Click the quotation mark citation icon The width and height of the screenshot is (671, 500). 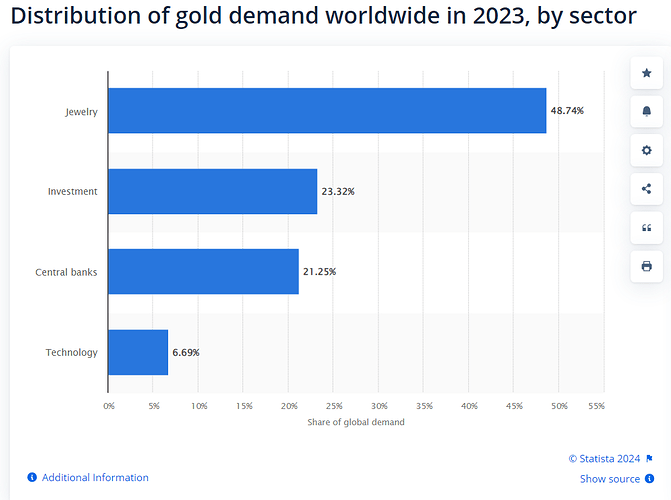click(x=646, y=227)
